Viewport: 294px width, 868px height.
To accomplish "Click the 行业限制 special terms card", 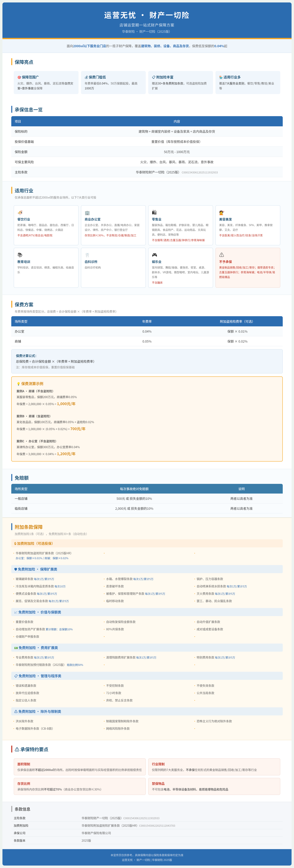I will (214, 767).
